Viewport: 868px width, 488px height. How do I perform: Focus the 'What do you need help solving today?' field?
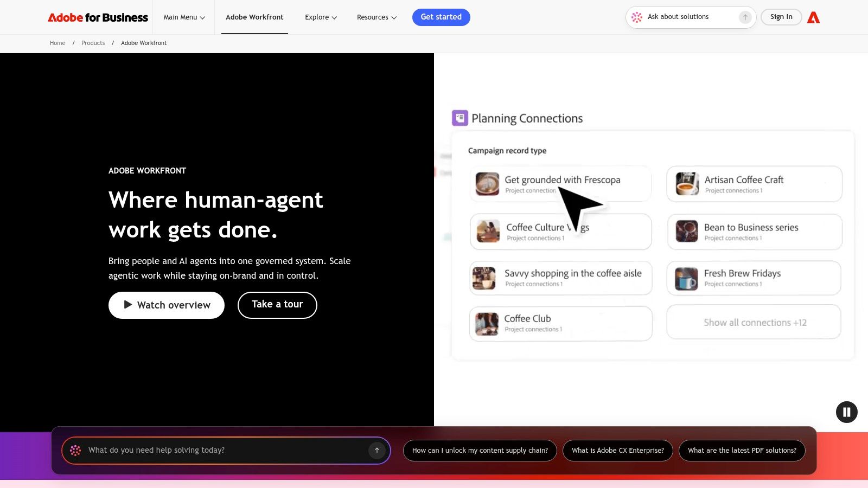pyautogui.click(x=226, y=451)
